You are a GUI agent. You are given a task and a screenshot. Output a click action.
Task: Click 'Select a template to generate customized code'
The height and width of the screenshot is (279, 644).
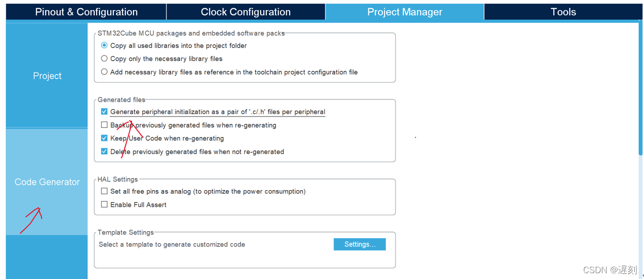tap(172, 244)
